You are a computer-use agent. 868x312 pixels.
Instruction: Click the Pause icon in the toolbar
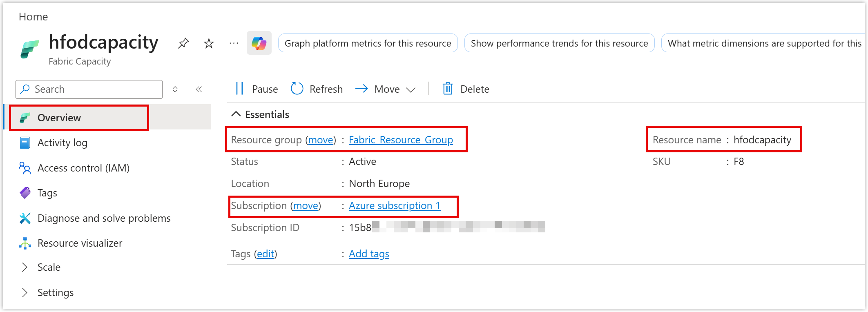click(240, 89)
